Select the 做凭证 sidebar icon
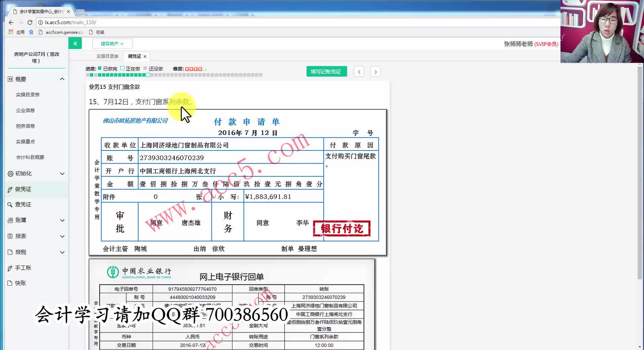Image resolution: width=644 pixels, height=350 pixels. click(10, 189)
